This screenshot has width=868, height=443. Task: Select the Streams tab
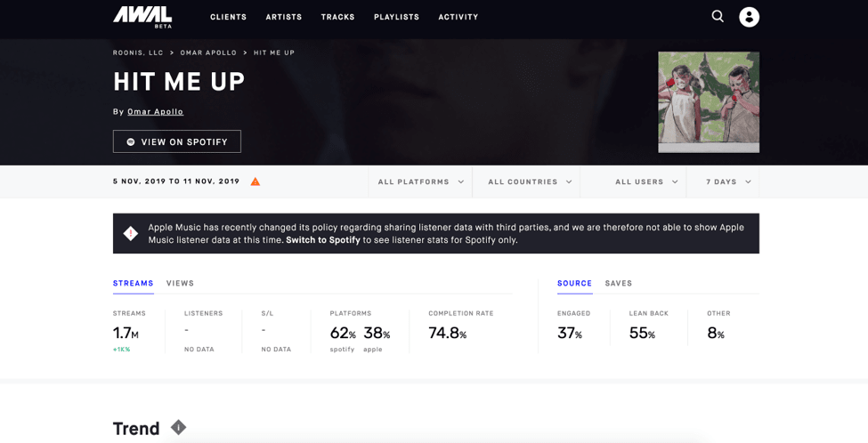[x=133, y=283]
